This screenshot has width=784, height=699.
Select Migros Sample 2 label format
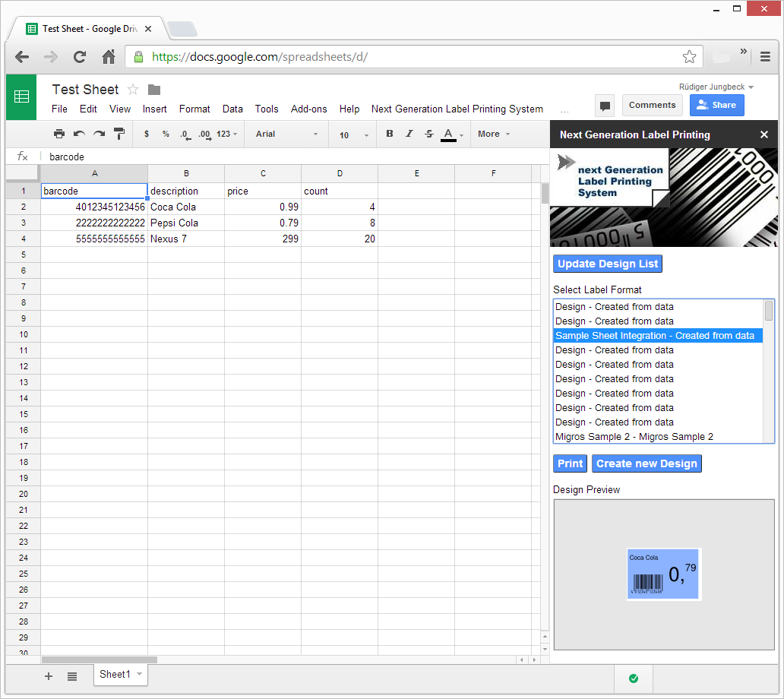click(x=658, y=437)
